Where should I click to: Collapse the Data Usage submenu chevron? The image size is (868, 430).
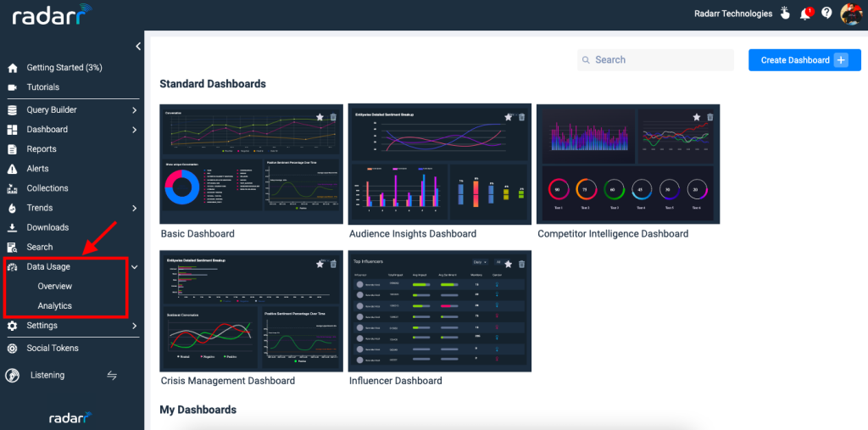coord(135,267)
